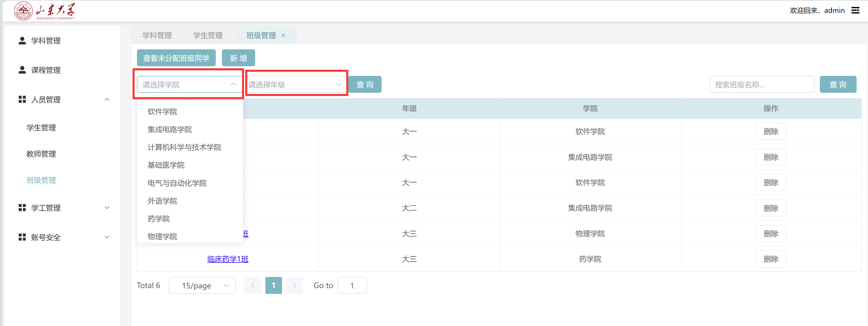868x326 pixels.
Task: Click the 年级 column header
Action: coord(409,109)
